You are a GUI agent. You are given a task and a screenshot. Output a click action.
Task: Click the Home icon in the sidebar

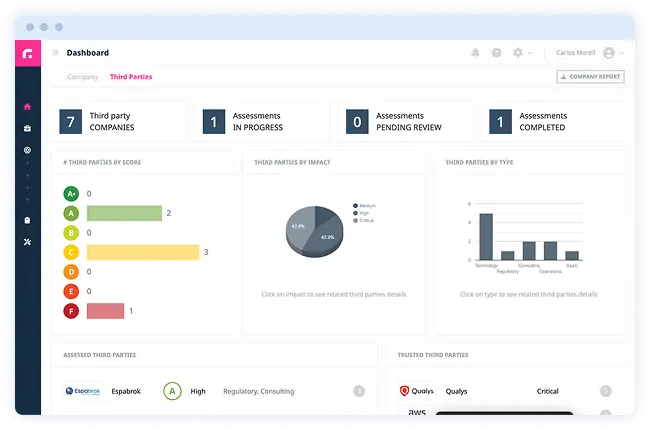[27, 107]
